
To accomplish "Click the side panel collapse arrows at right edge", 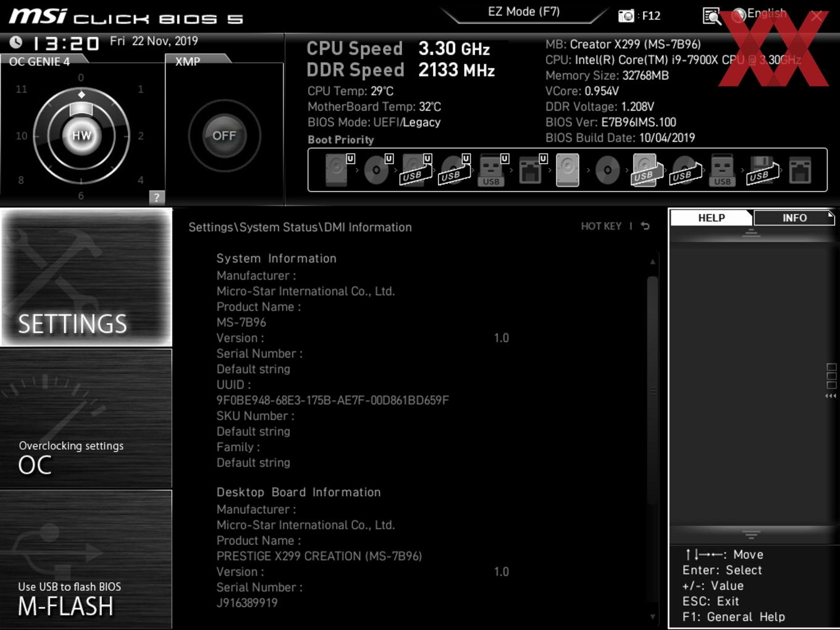I will (x=831, y=396).
